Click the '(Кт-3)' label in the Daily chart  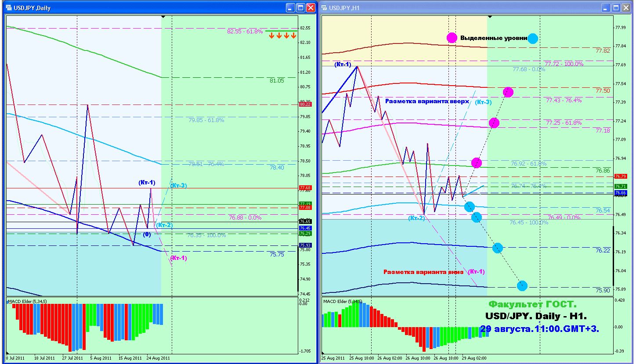pos(178,185)
